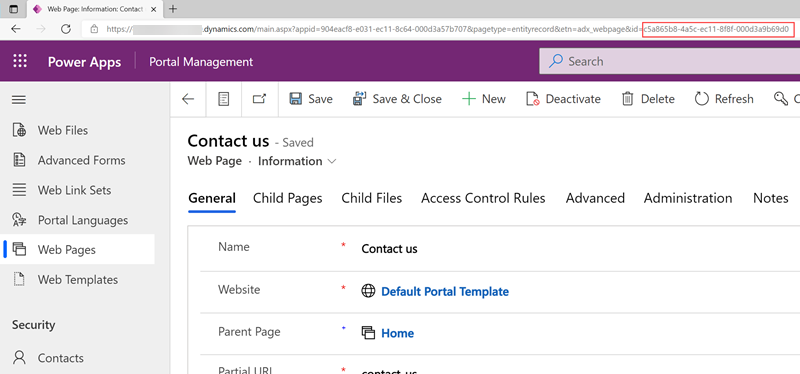Collapse the site map hamburger menu
800x374 pixels.
click(19, 99)
